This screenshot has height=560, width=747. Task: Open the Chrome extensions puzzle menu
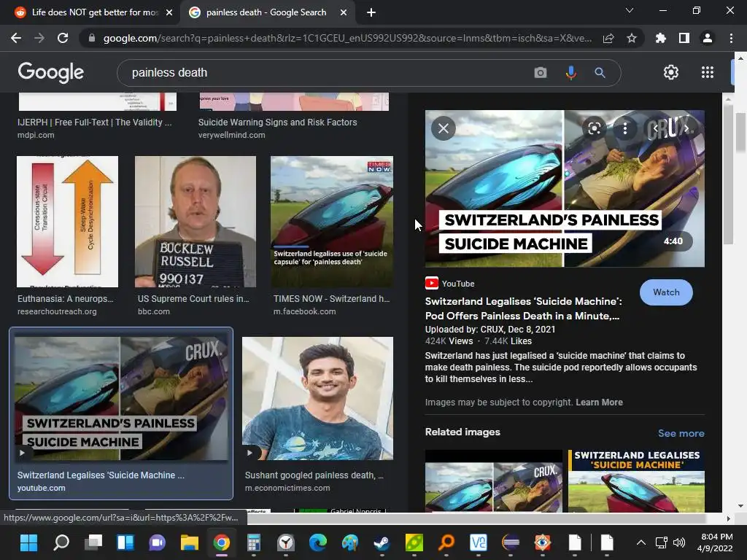(661, 38)
